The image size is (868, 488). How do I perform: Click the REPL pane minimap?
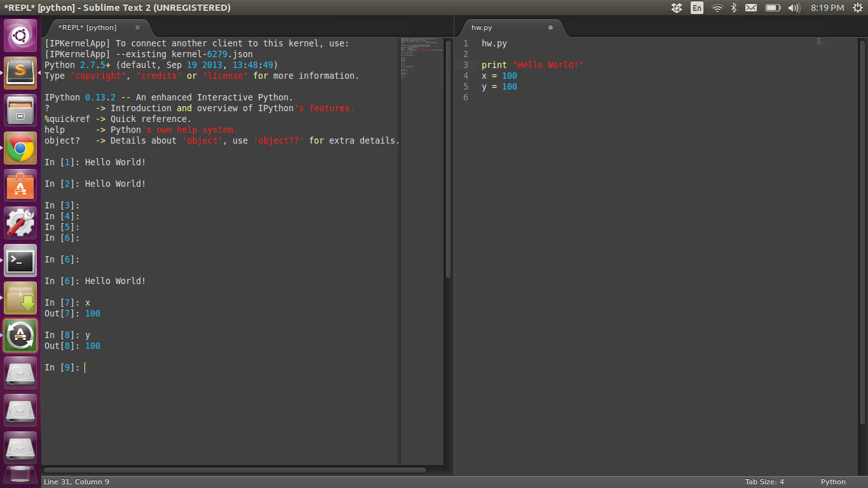pos(421,251)
